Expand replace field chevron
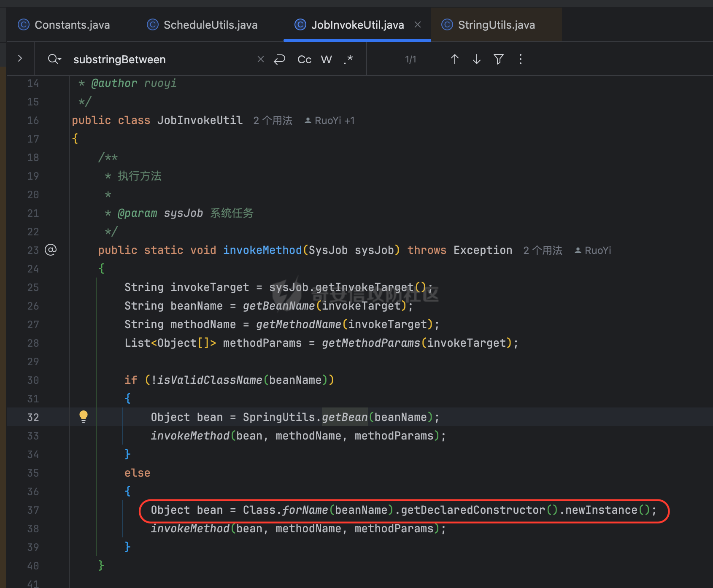 (x=20, y=59)
